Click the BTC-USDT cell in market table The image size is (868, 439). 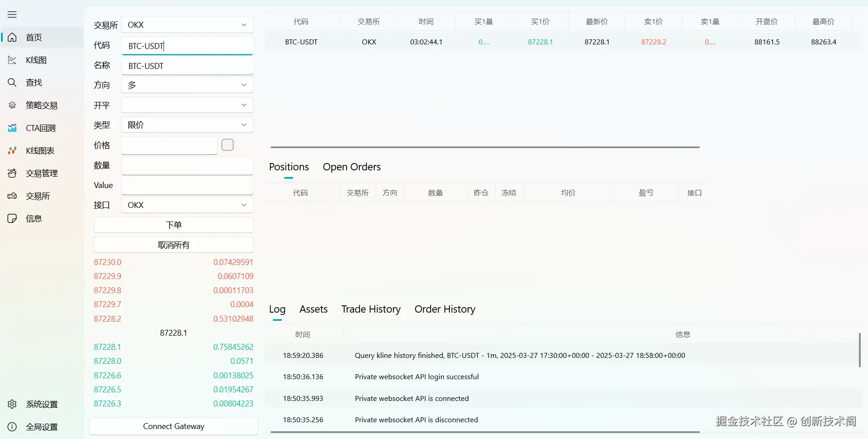pyautogui.click(x=301, y=42)
